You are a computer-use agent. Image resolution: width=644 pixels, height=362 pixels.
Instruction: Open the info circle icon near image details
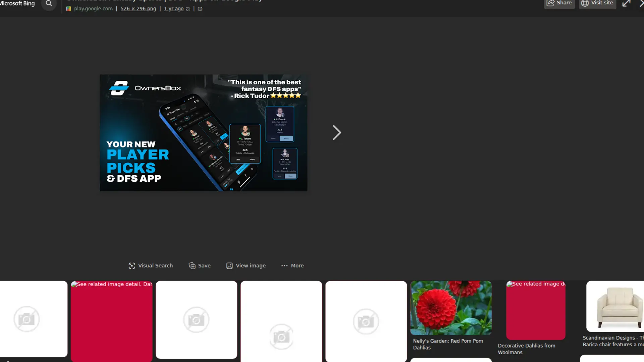(x=200, y=9)
